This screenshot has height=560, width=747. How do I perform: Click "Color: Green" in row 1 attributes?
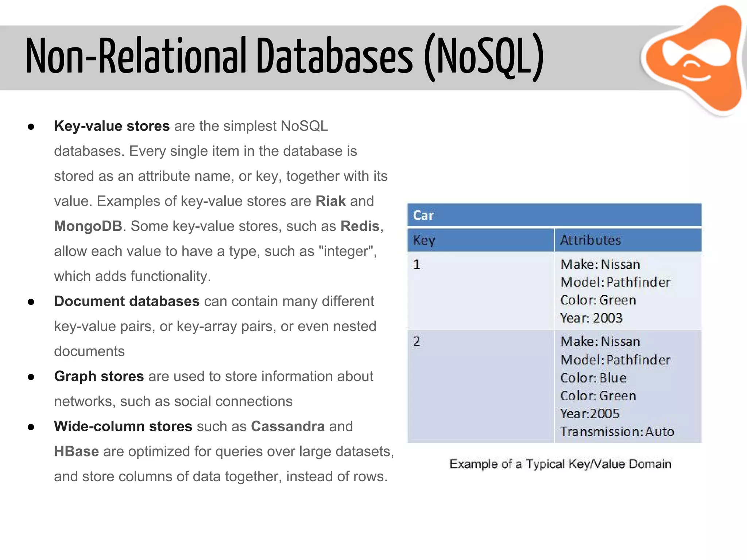[x=598, y=300]
